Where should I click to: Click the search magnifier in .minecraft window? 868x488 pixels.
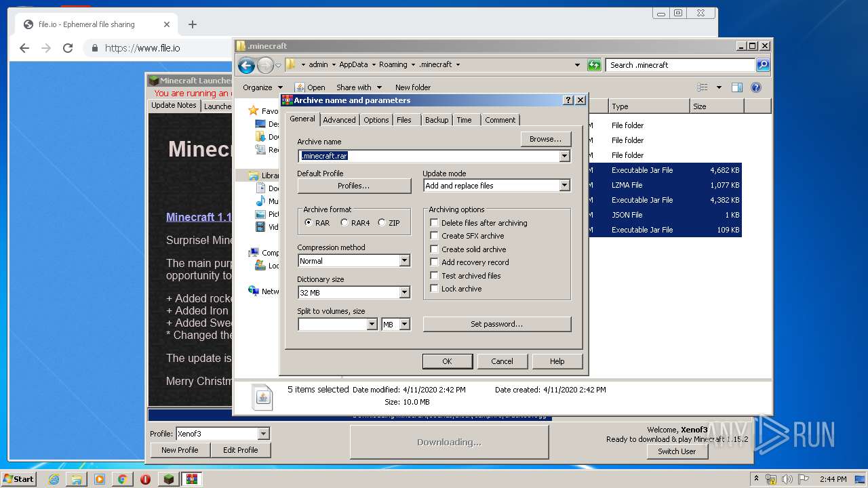click(763, 65)
